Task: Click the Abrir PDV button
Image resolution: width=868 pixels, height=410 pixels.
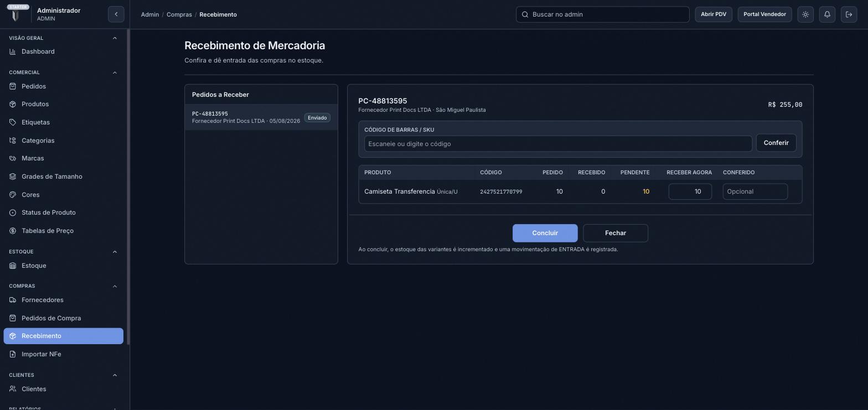Action: [714, 14]
